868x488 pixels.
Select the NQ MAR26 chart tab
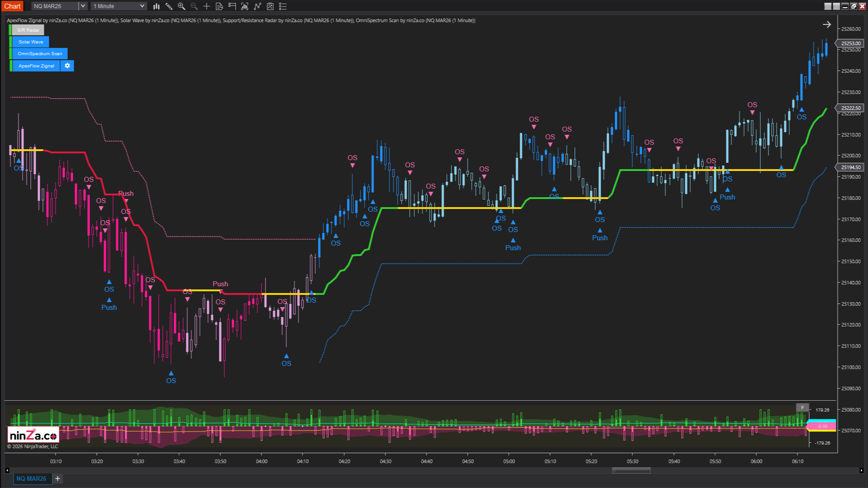[x=31, y=479]
